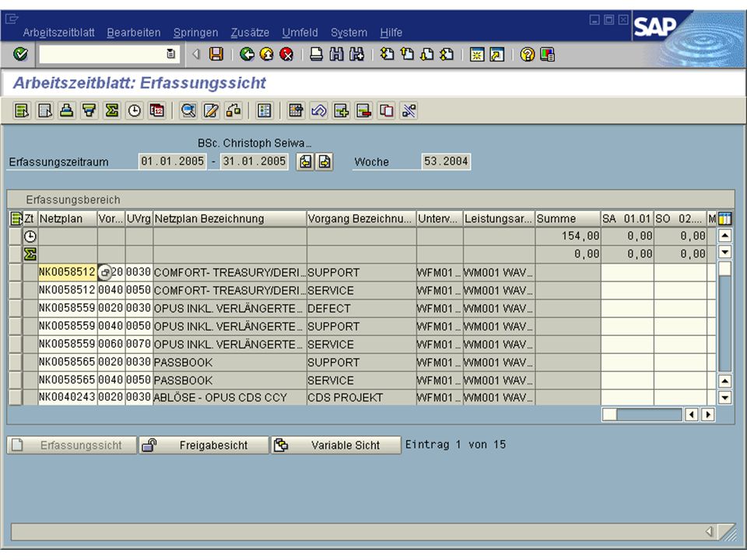
Task: Click the Woche field showing 53.2004
Action: click(446, 162)
